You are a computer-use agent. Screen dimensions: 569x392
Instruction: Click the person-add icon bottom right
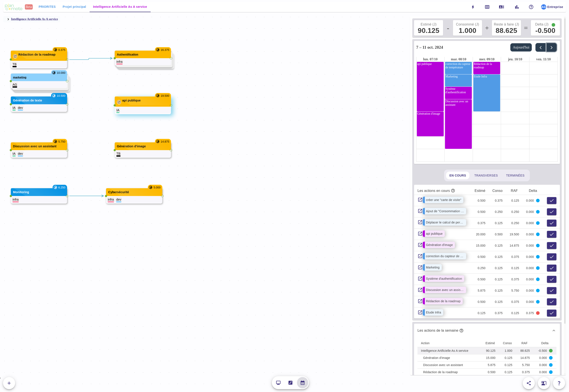pyautogui.click(x=544, y=383)
